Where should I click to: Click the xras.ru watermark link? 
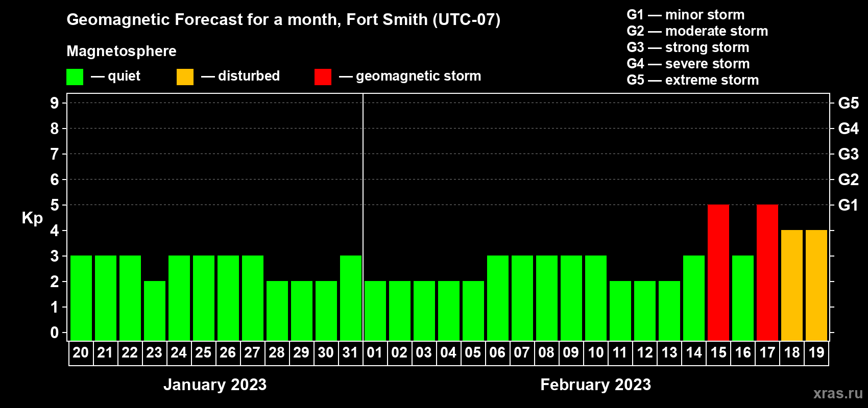pos(837,393)
